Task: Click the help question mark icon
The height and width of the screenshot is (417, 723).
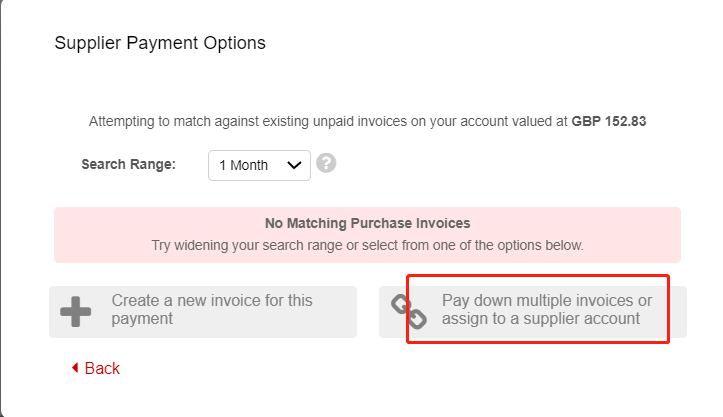Action: 326,163
